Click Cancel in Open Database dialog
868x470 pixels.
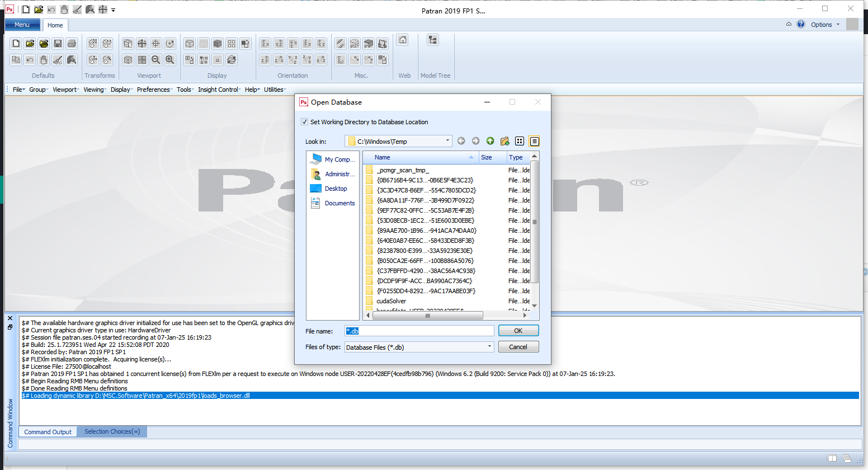[x=518, y=347]
